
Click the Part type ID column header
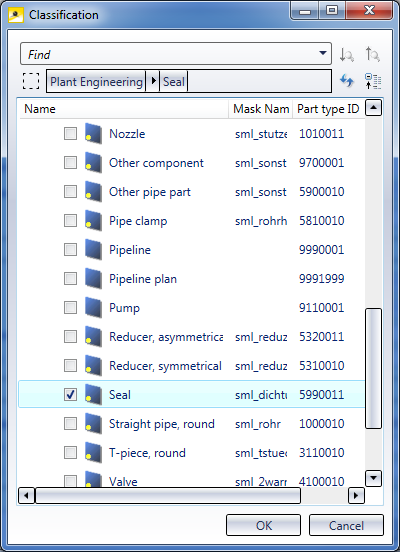pos(329,109)
